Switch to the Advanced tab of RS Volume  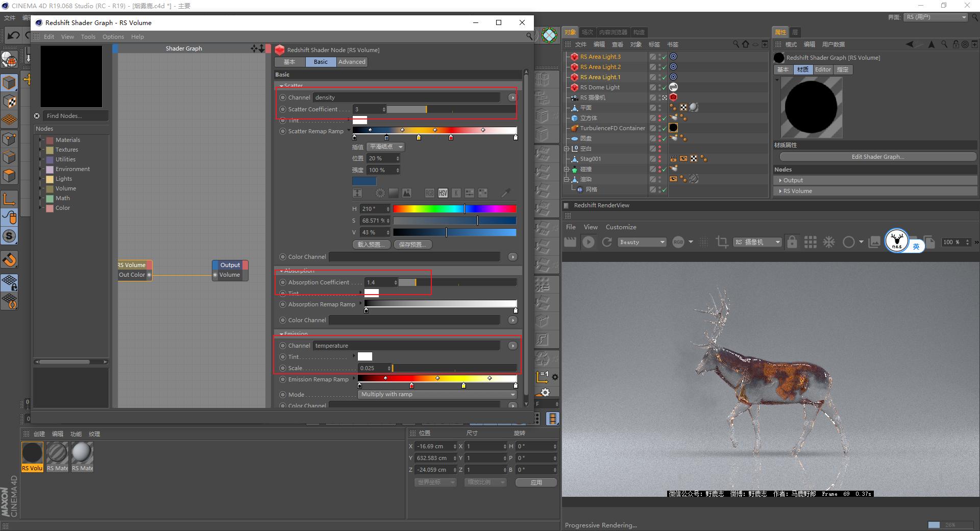pos(351,62)
